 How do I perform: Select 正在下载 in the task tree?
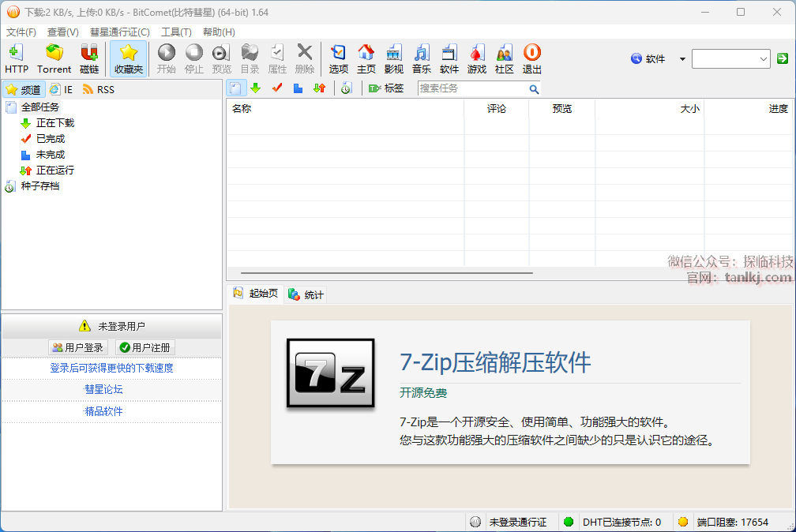click(x=54, y=123)
